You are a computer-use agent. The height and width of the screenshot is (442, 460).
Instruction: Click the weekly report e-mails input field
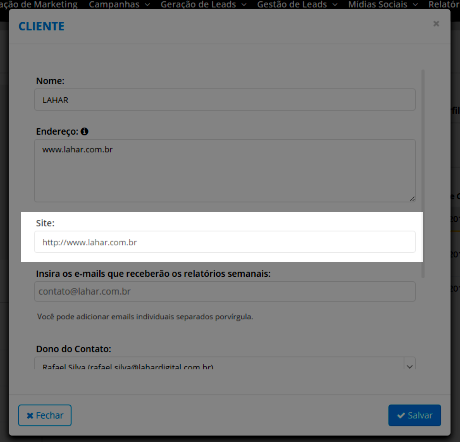point(225,292)
